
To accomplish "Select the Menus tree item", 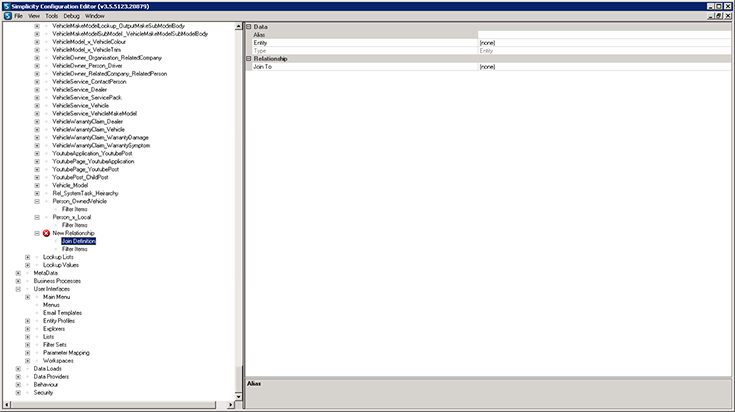I will click(51, 305).
